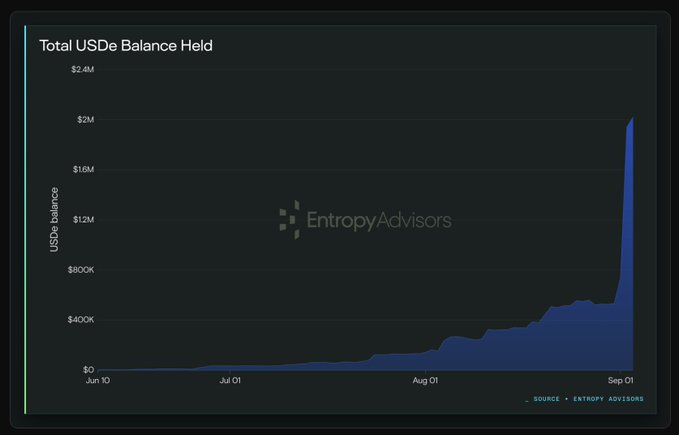Click the 'SOURCE • ENTROPY ADVISORS' credit text
Image resolution: width=679 pixels, height=435 pixels.
coord(588,399)
